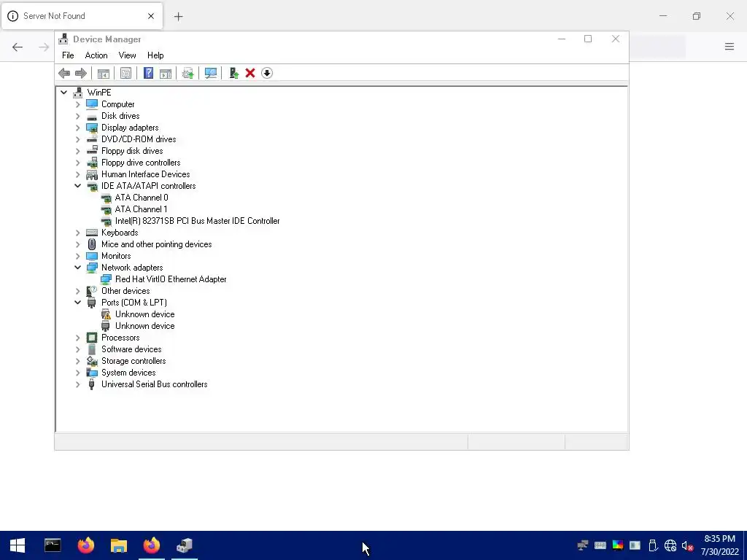Collapse the WinPE root node

[x=64, y=93]
